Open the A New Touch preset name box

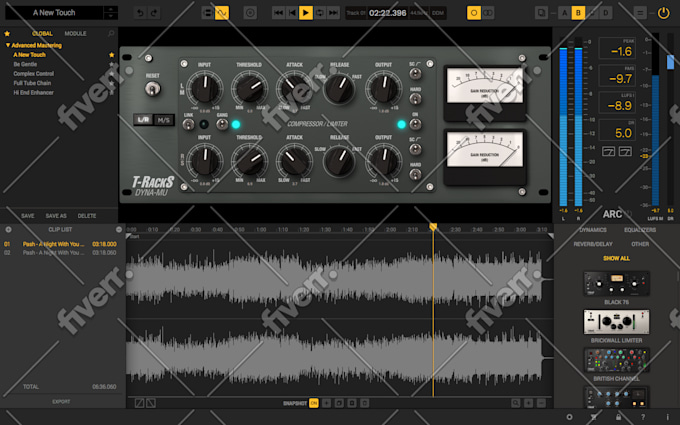[54, 13]
